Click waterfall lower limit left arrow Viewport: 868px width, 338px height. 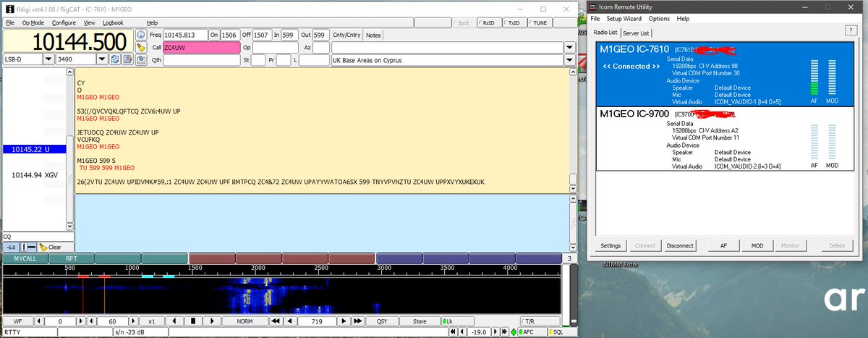38,321
